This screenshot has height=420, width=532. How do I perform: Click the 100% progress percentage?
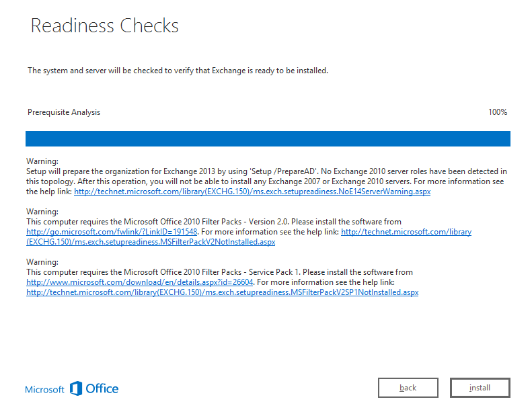pos(497,112)
